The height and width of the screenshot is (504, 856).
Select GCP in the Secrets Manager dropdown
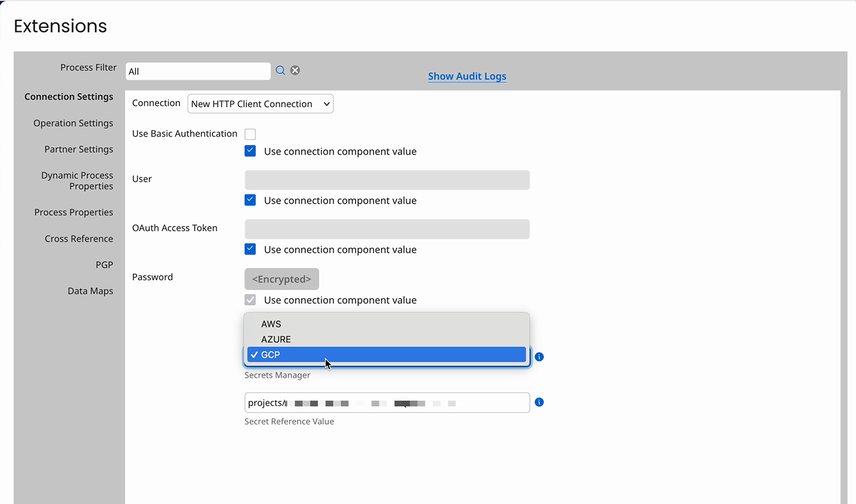pyautogui.click(x=386, y=354)
